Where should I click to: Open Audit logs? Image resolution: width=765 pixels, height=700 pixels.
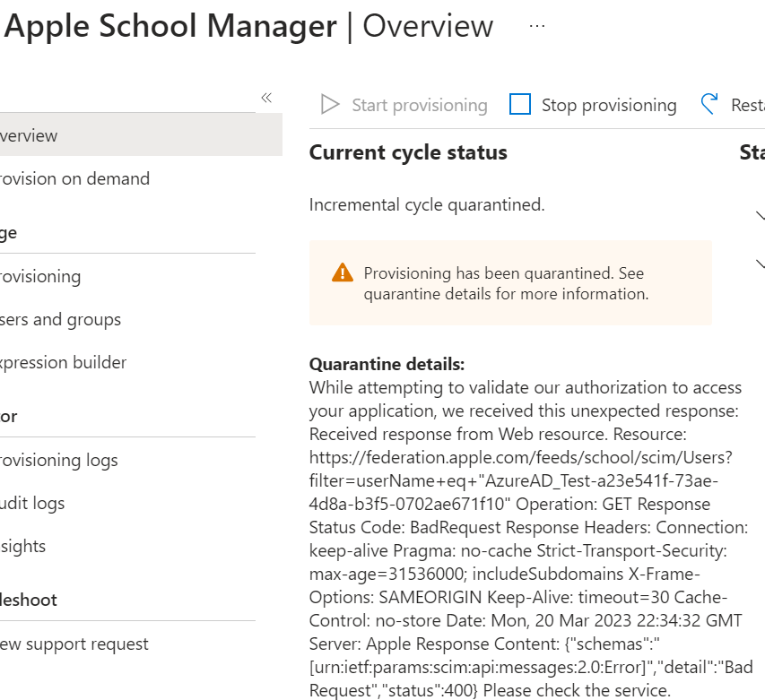(x=32, y=503)
